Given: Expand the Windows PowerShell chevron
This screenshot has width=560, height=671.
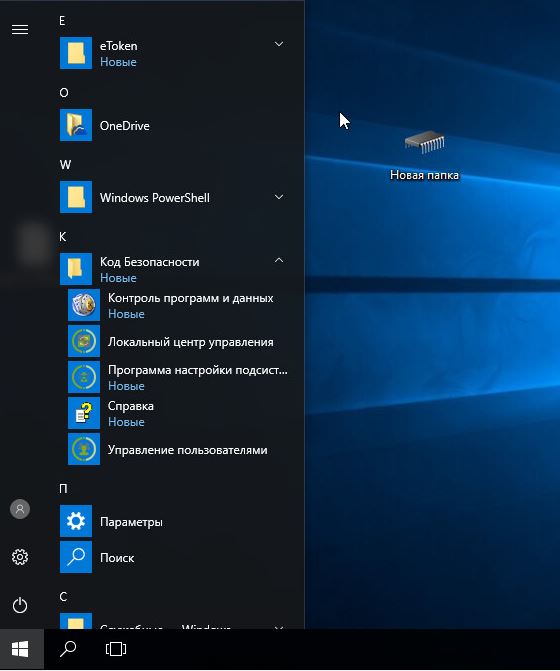Looking at the screenshot, I should (279, 197).
